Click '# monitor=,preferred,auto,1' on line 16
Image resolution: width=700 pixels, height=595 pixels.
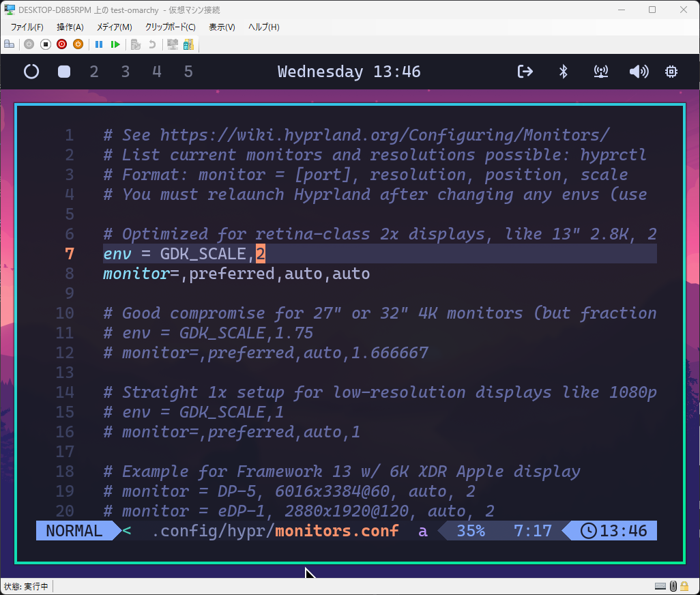(232, 432)
